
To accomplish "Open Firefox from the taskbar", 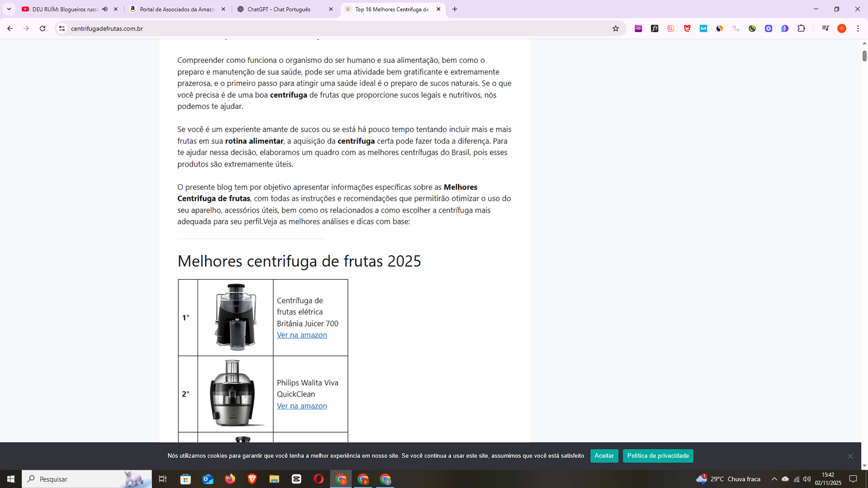I will pyautogui.click(x=230, y=479).
